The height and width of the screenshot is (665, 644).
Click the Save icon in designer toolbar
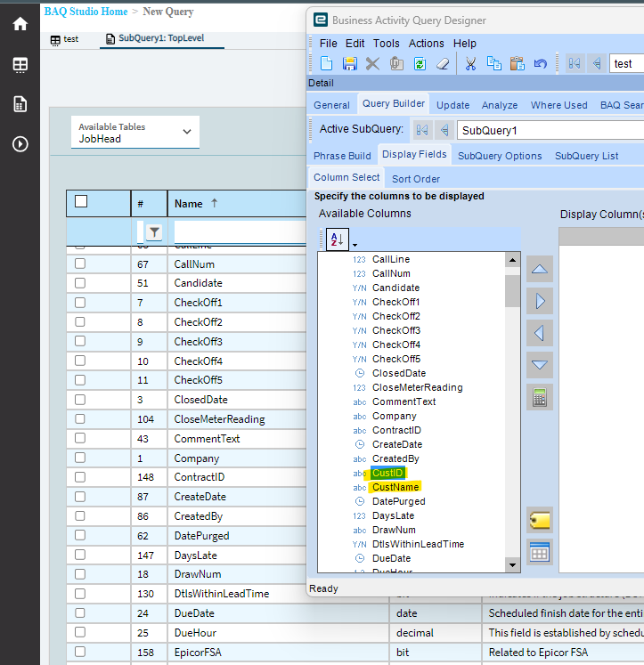click(x=350, y=63)
